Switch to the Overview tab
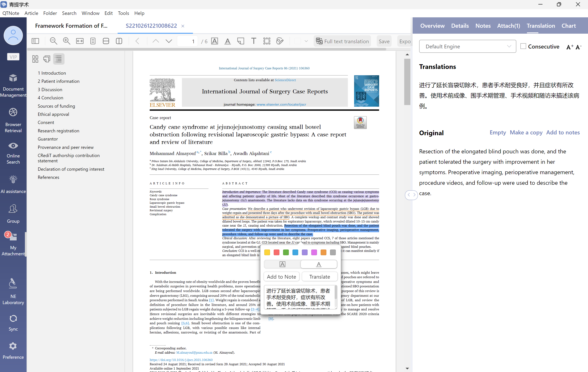Viewport: 588px width, 372px height. click(432, 26)
